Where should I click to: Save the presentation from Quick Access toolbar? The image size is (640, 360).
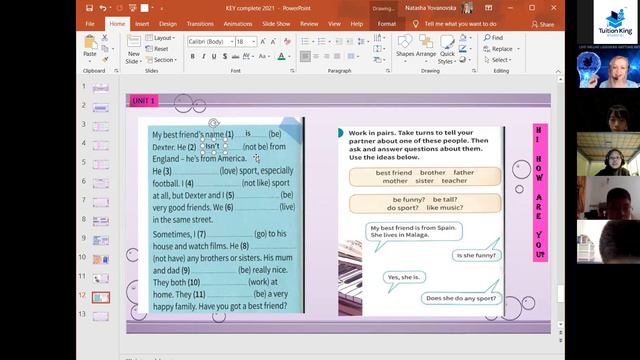coord(89,8)
